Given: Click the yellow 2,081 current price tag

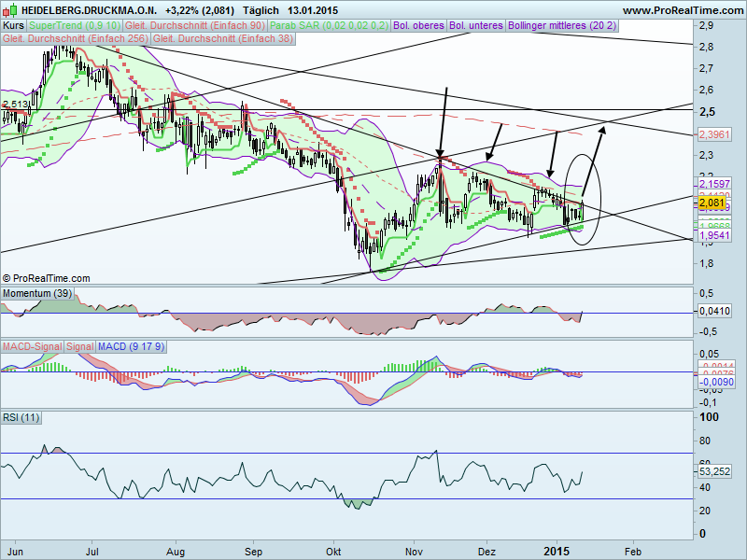Looking at the screenshot, I should pos(712,203).
